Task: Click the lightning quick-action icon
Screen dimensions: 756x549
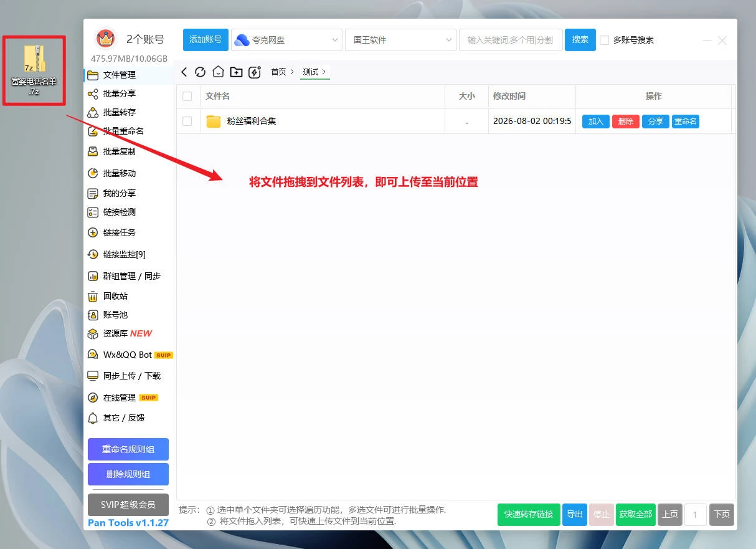Action: (x=254, y=72)
